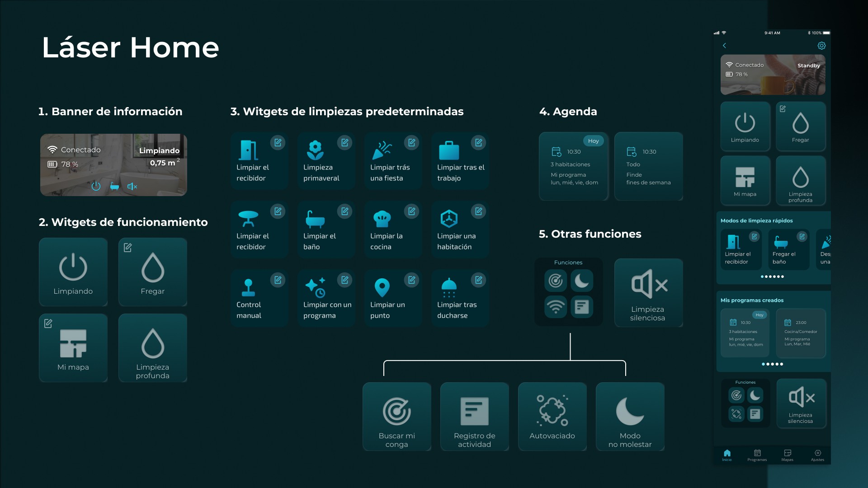
Task: Click page dots under Modos de limpieza rápidos
Action: [x=772, y=277]
